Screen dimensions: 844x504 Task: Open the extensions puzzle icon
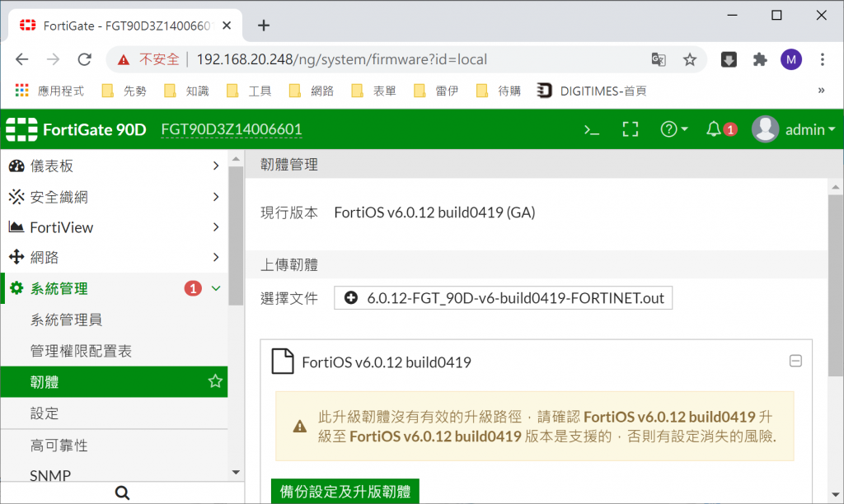(x=760, y=59)
